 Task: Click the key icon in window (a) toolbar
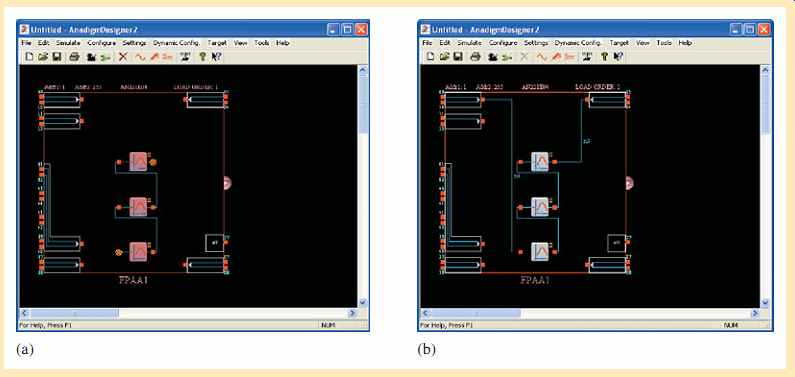pyautogui.click(x=203, y=57)
